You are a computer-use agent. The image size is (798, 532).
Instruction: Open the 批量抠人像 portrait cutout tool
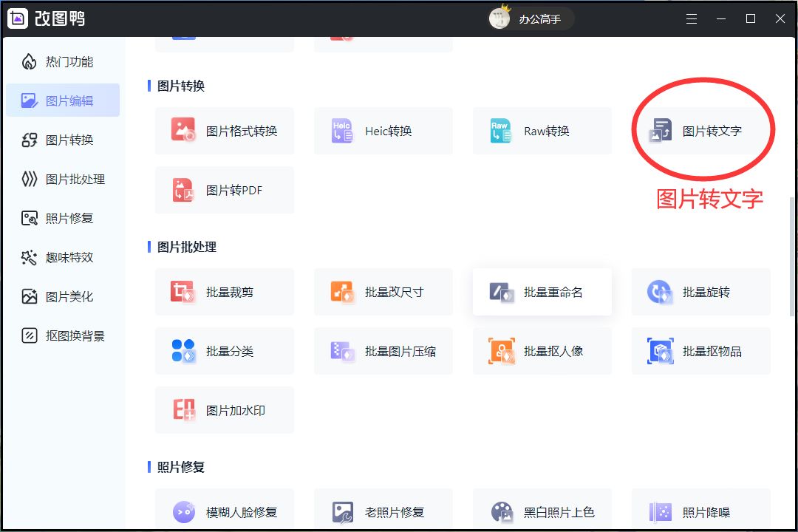click(542, 351)
